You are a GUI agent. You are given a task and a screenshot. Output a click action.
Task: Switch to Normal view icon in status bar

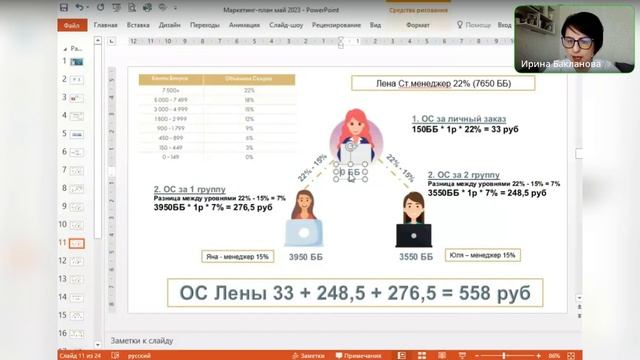pyautogui.click(x=402, y=356)
